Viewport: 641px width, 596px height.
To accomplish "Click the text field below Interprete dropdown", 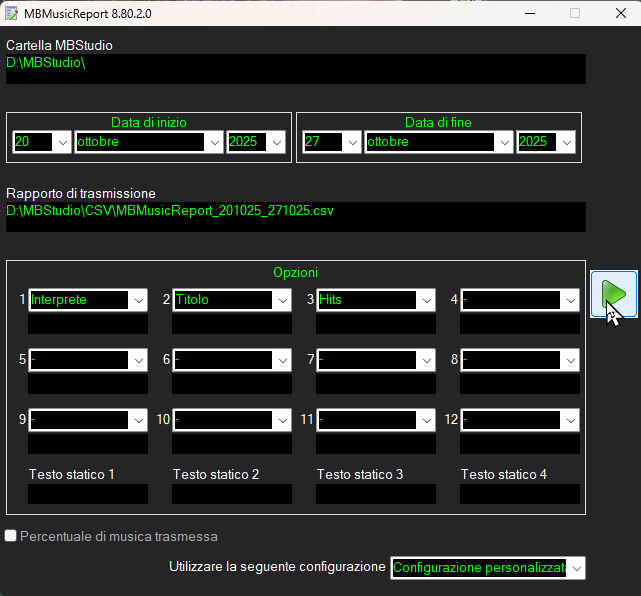I will click(88, 324).
